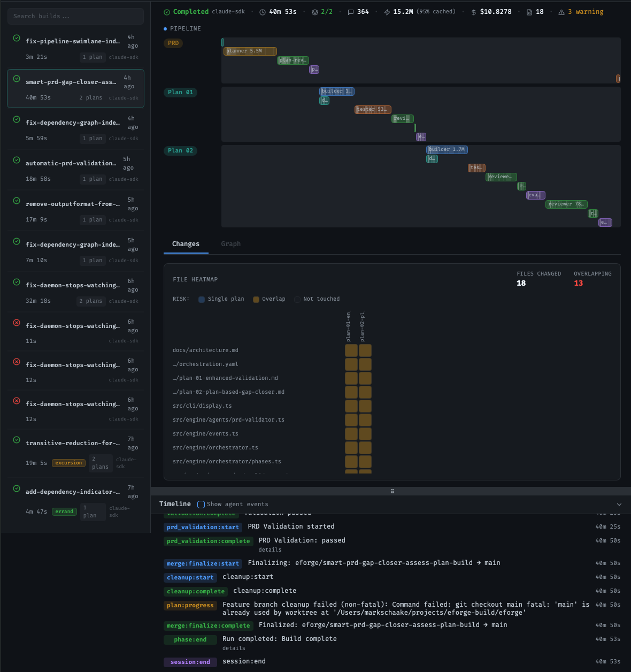Viewport: 631px width, 672px height.
Task: Click the plan:progress event tag
Action: [190, 606]
